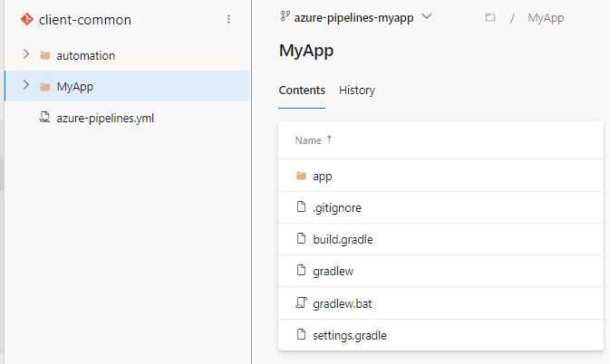
Task: Select azure-pipelines.yml in the file tree
Action: click(x=105, y=118)
